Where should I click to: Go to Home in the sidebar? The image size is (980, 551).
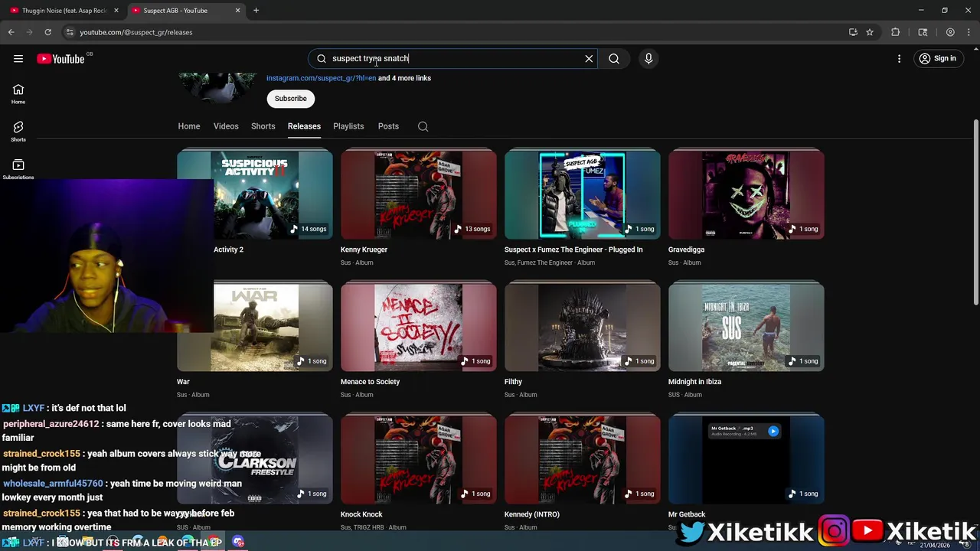tap(18, 93)
